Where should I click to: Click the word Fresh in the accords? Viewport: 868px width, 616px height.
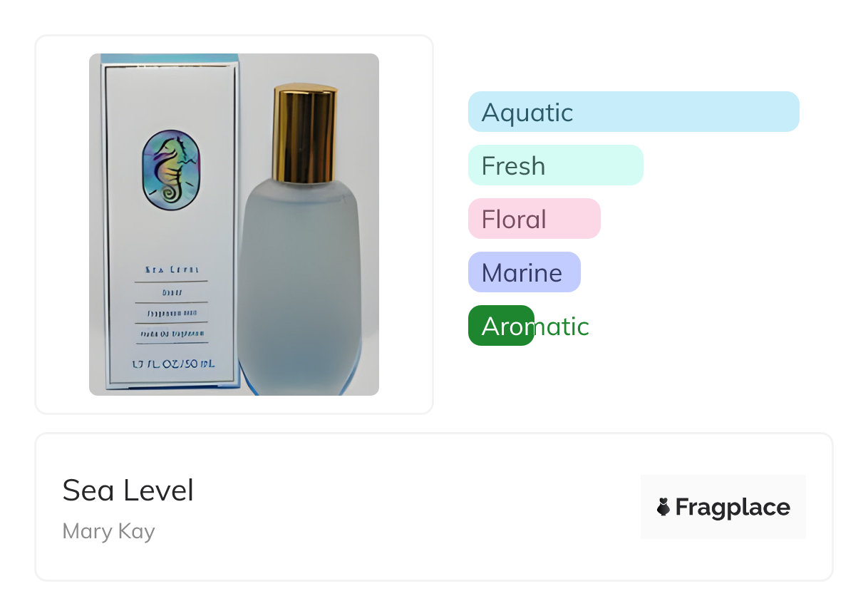click(x=513, y=166)
